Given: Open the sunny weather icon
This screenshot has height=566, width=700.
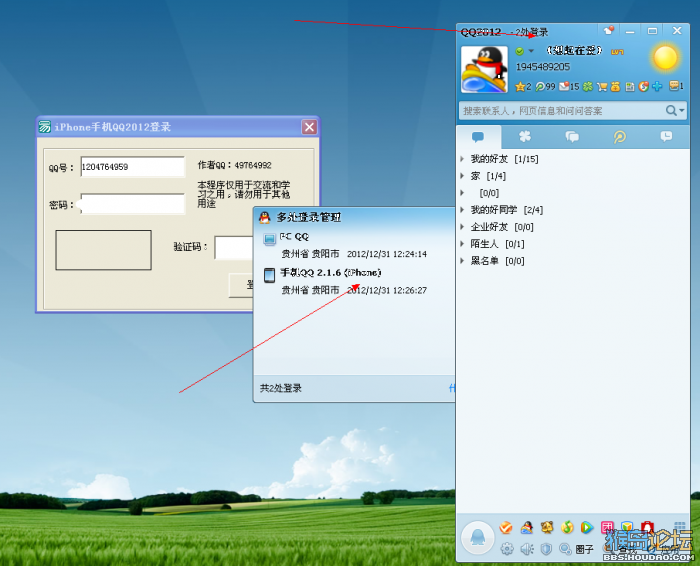Looking at the screenshot, I should [x=666, y=58].
